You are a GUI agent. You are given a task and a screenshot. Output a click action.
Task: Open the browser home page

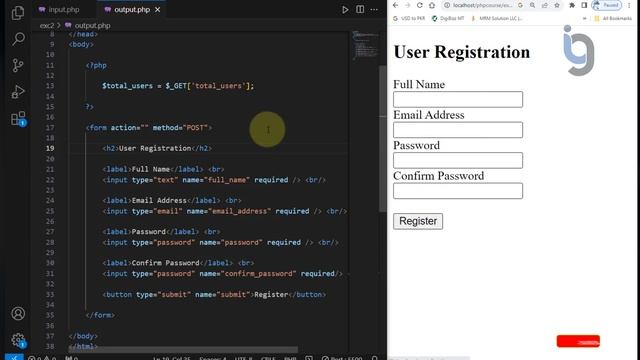pyautogui.click(x=432, y=5)
